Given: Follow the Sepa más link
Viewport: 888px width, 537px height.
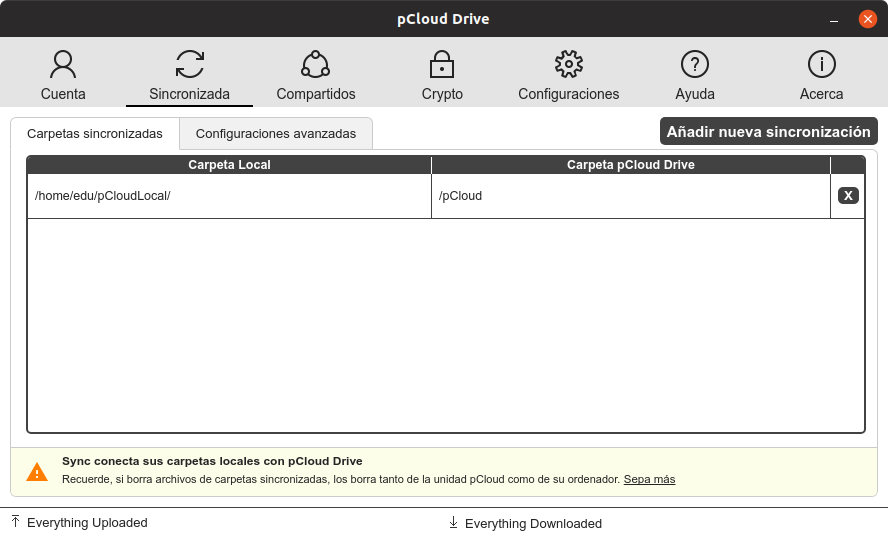Looking at the screenshot, I should (649, 479).
